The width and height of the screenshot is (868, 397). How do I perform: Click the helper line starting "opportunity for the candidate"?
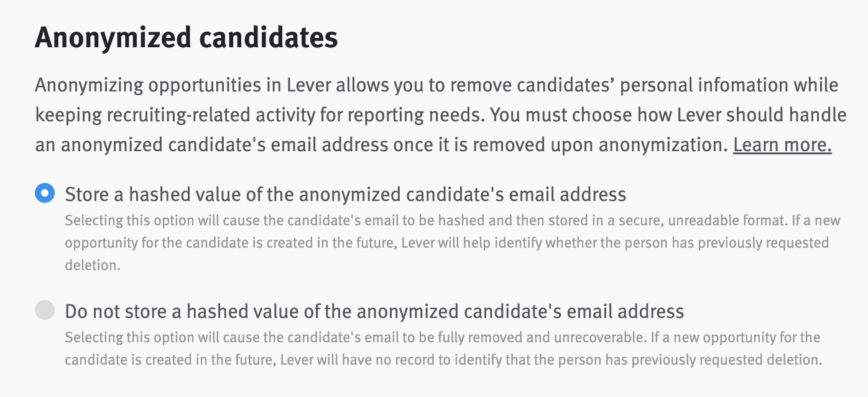[446, 243]
